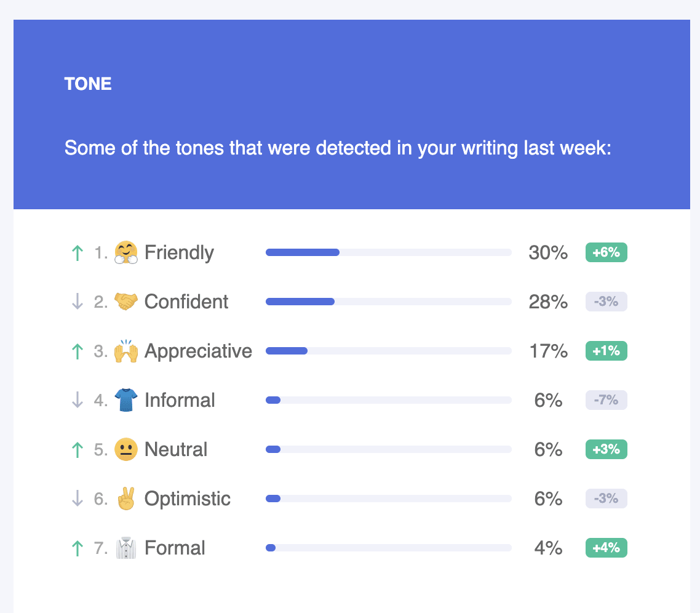The height and width of the screenshot is (613, 700).
Task: Click the Neutral face emoji
Action: 126,449
